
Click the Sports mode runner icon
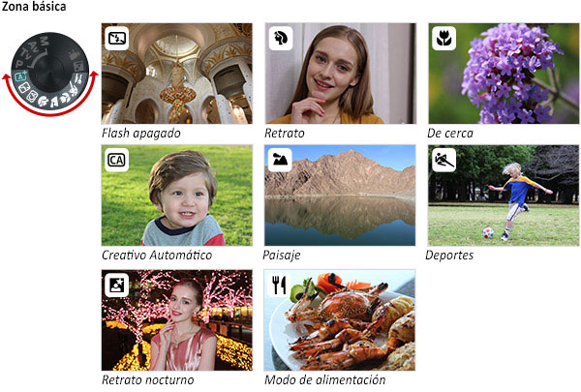click(443, 160)
